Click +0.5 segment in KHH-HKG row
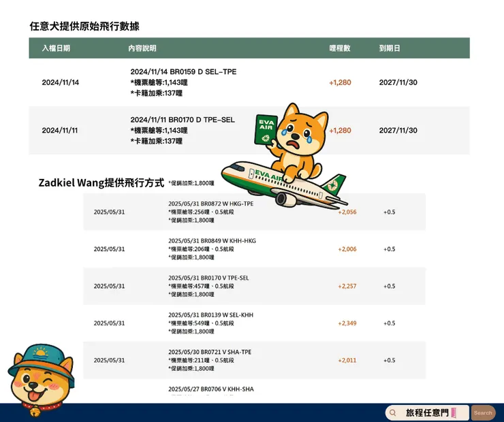Screen dimensions: 504x422 pos(390,249)
